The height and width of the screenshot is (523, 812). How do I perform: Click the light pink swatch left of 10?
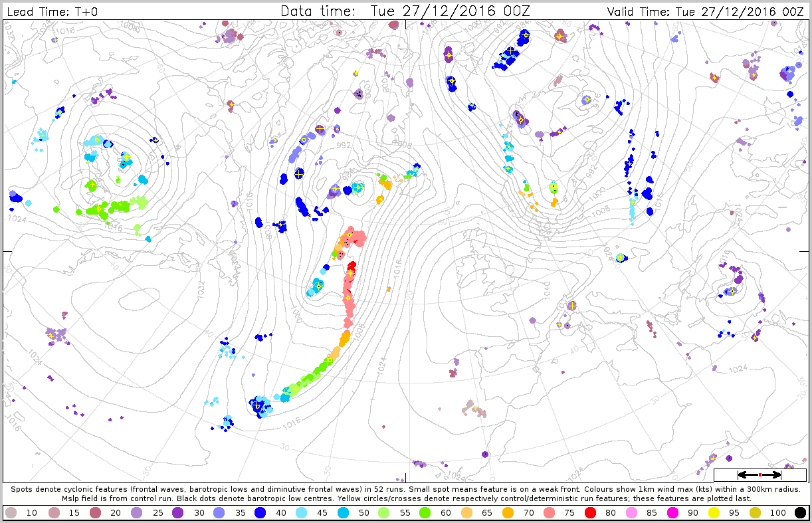tap(11, 513)
